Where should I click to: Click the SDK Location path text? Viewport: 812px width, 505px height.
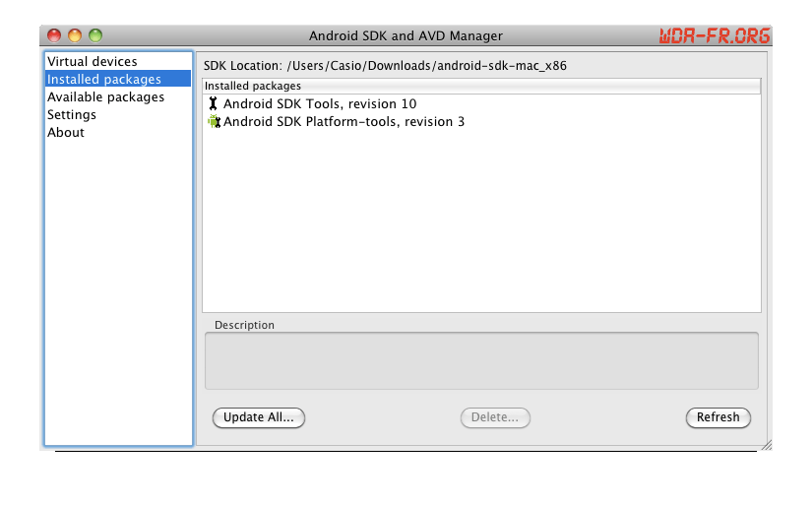(425, 66)
